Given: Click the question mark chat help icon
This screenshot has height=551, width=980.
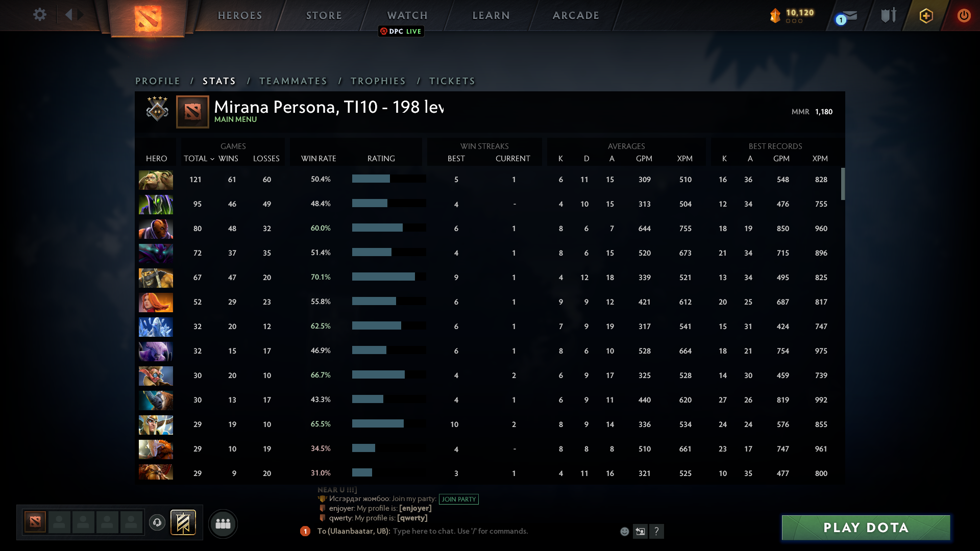Looking at the screenshot, I should pyautogui.click(x=657, y=531).
